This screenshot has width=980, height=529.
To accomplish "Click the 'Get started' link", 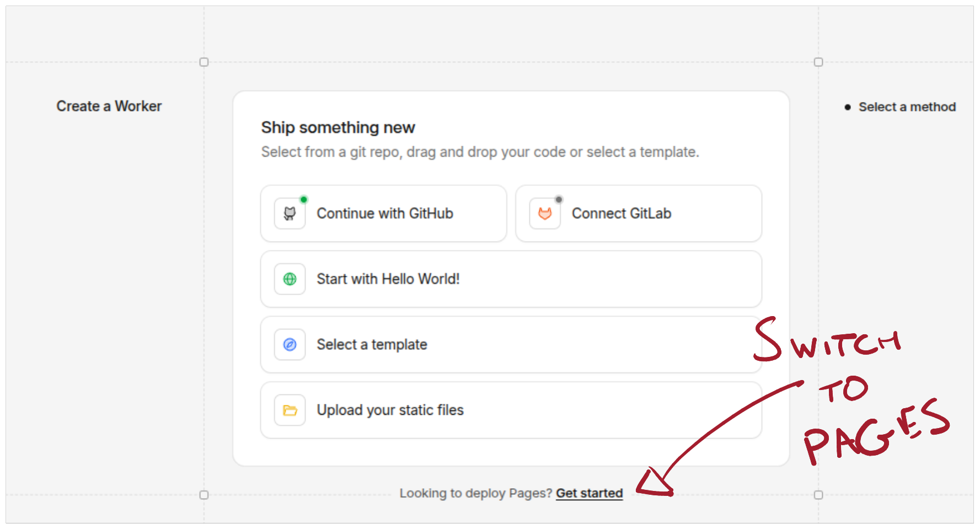I will (x=589, y=493).
